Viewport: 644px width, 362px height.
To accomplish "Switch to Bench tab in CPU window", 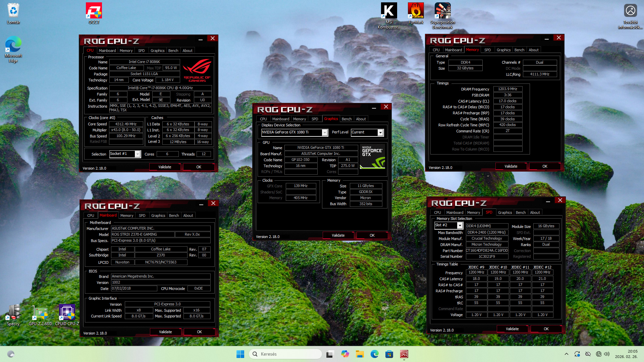I will [x=173, y=51].
